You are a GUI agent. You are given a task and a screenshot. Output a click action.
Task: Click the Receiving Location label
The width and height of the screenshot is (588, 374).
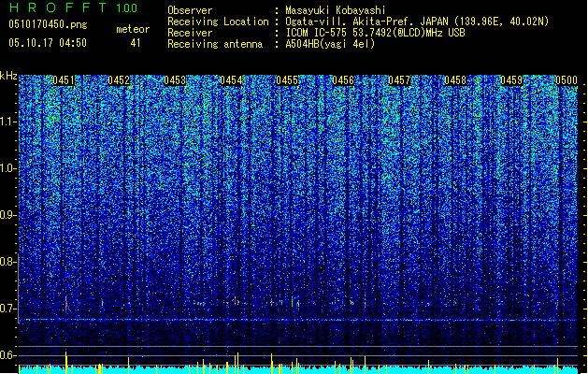(x=218, y=22)
